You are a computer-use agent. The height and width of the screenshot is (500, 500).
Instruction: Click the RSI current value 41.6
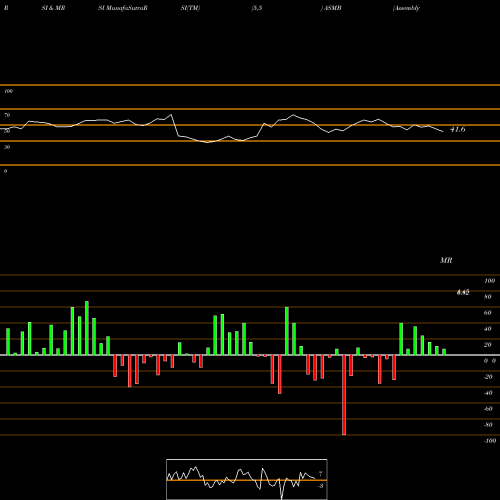tap(457, 129)
